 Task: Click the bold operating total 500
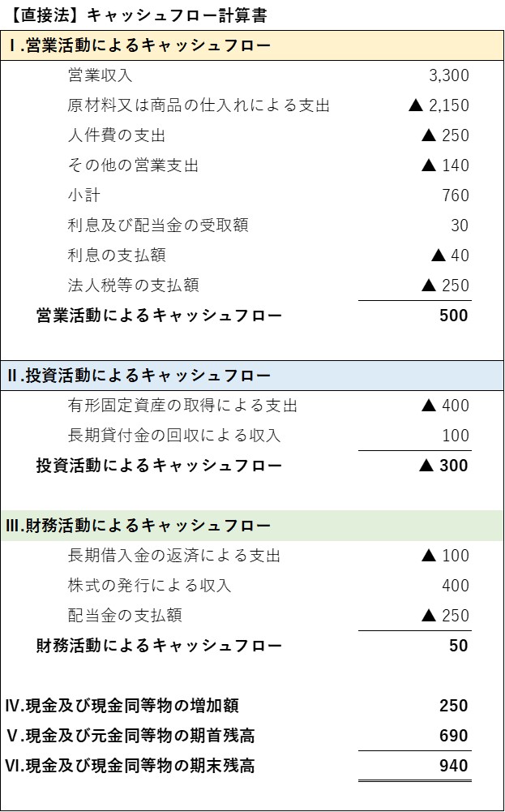point(454,316)
